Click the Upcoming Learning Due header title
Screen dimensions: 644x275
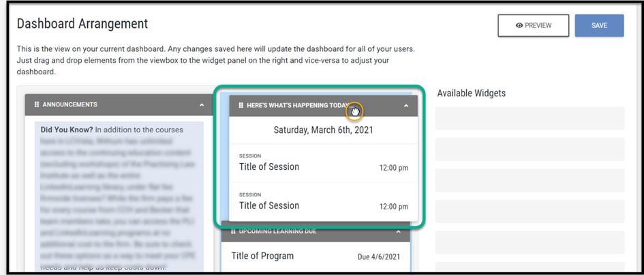(x=277, y=231)
